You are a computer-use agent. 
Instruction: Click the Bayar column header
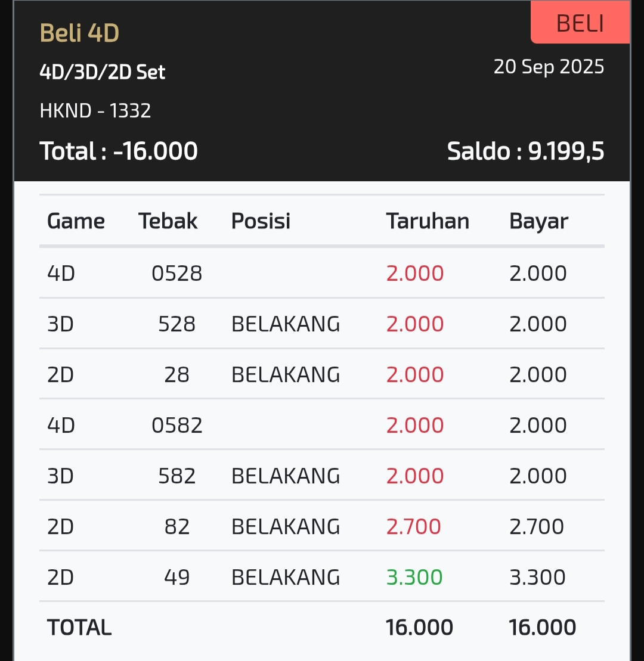point(538,221)
